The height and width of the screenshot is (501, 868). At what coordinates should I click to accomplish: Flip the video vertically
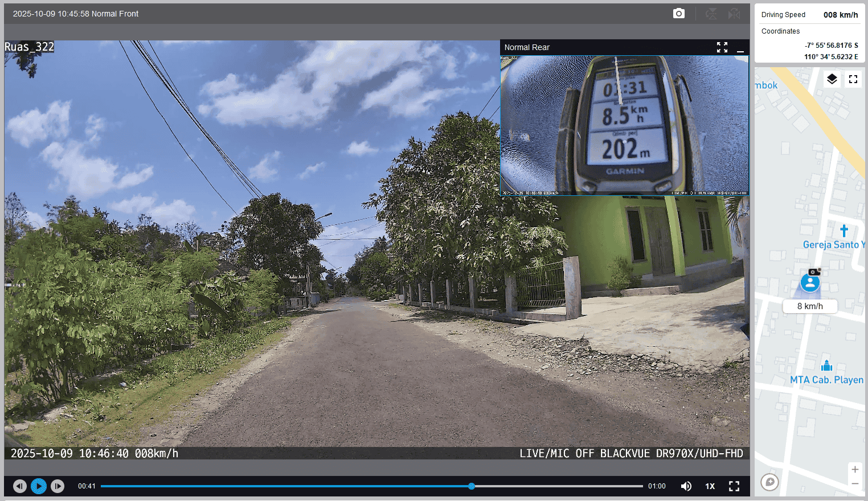point(711,14)
